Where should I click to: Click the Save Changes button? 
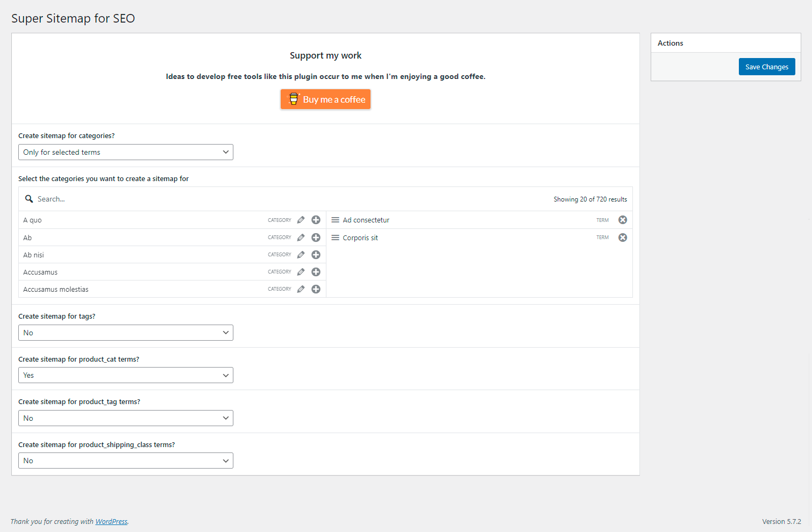point(767,66)
